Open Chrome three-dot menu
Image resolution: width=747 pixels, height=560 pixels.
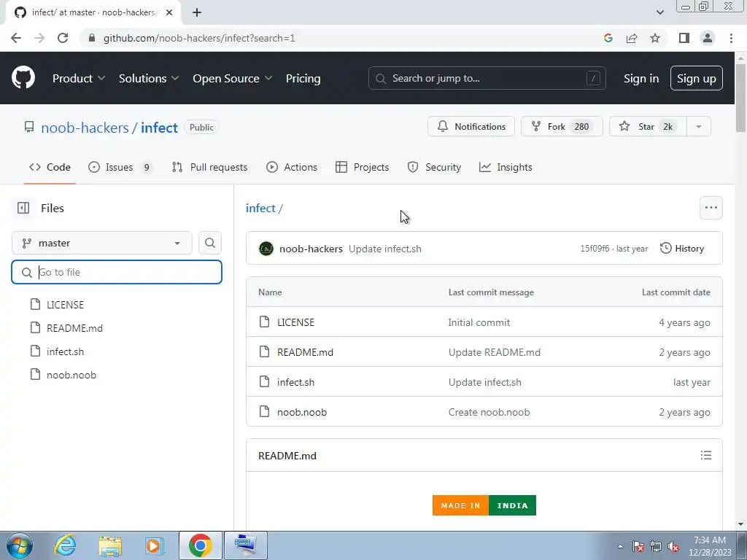pos(731,38)
